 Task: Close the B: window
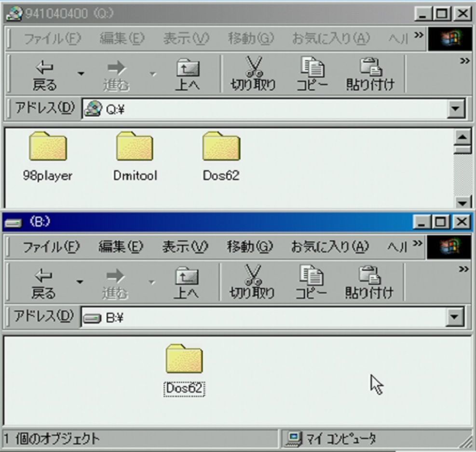click(x=462, y=222)
